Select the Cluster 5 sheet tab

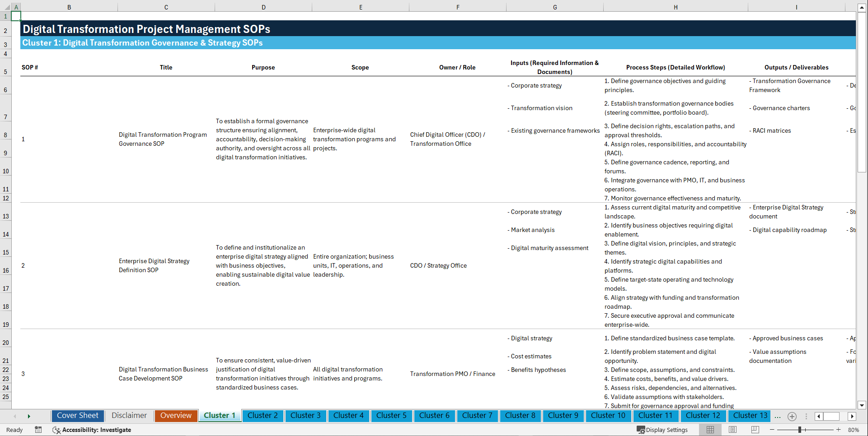[x=391, y=416]
